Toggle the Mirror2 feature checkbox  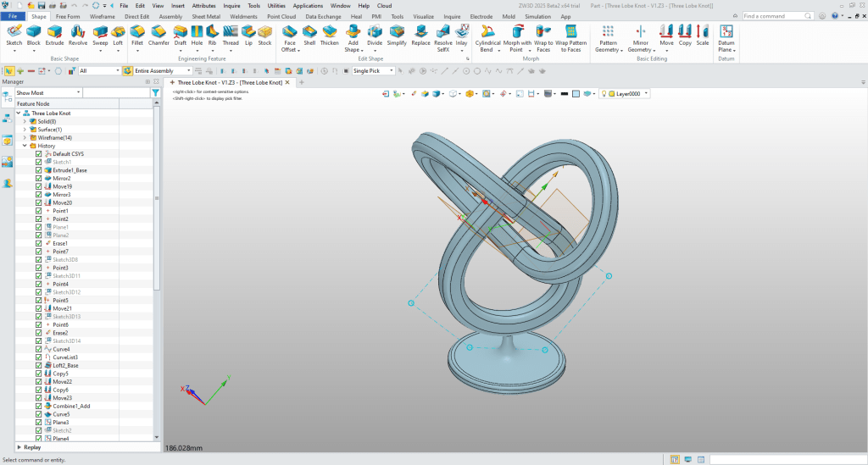[x=39, y=179]
